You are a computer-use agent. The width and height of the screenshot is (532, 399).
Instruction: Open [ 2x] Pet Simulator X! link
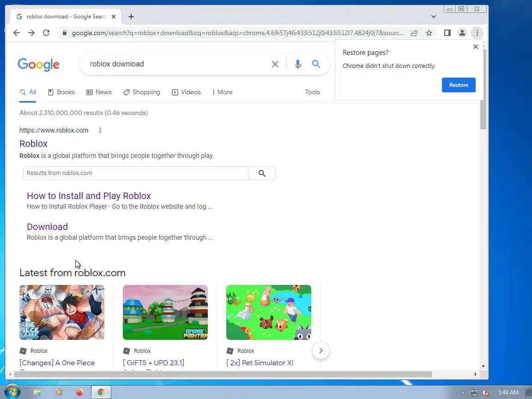[x=260, y=363]
